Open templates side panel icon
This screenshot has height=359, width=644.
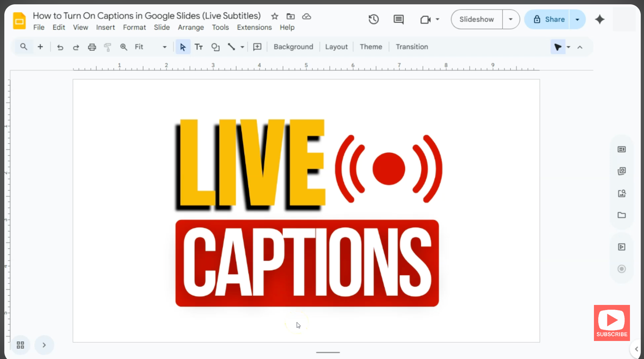[x=622, y=171]
